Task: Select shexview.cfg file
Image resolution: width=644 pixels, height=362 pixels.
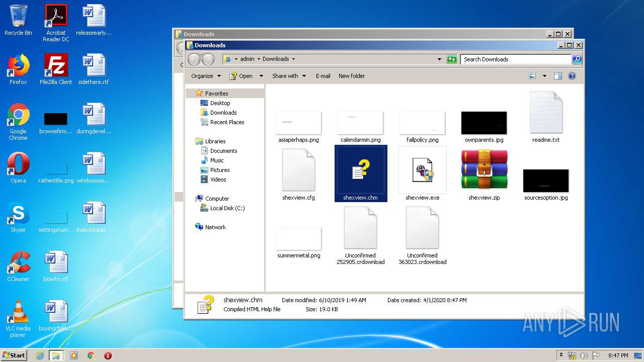Action: [x=298, y=174]
